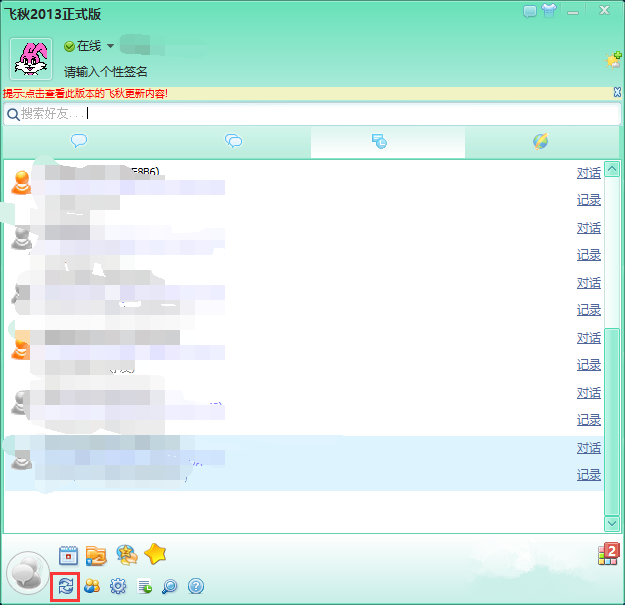Open the message records icon with green clock

coord(144,586)
